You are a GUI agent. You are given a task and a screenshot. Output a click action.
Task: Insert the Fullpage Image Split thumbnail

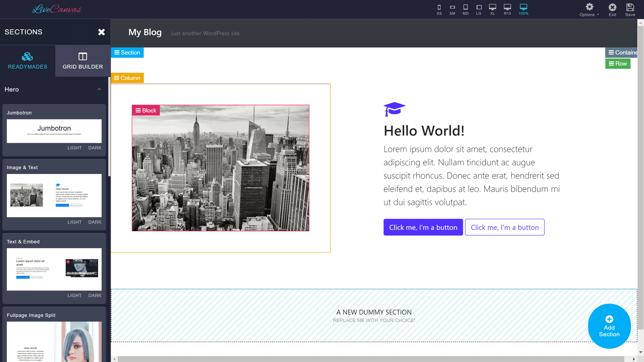tap(54, 341)
